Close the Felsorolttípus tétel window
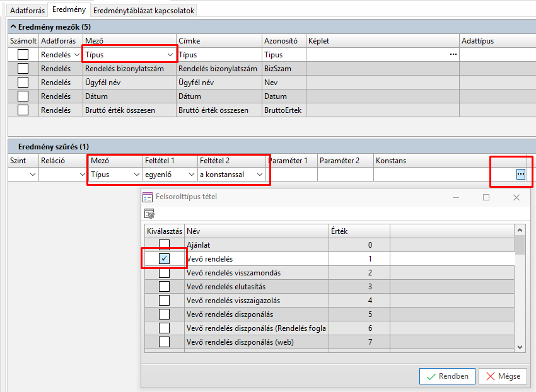This screenshot has height=392, width=536. click(x=516, y=197)
